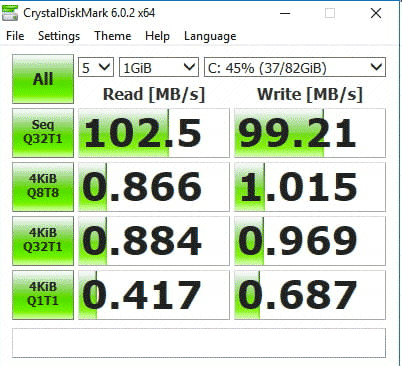Click the 4KiB Q1T1 read value 0.417

point(154,295)
